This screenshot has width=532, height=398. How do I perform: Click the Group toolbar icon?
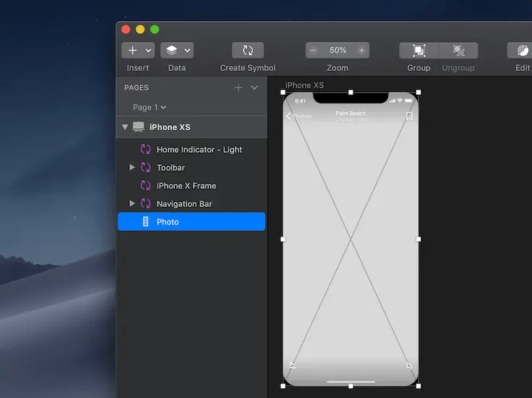click(x=419, y=50)
